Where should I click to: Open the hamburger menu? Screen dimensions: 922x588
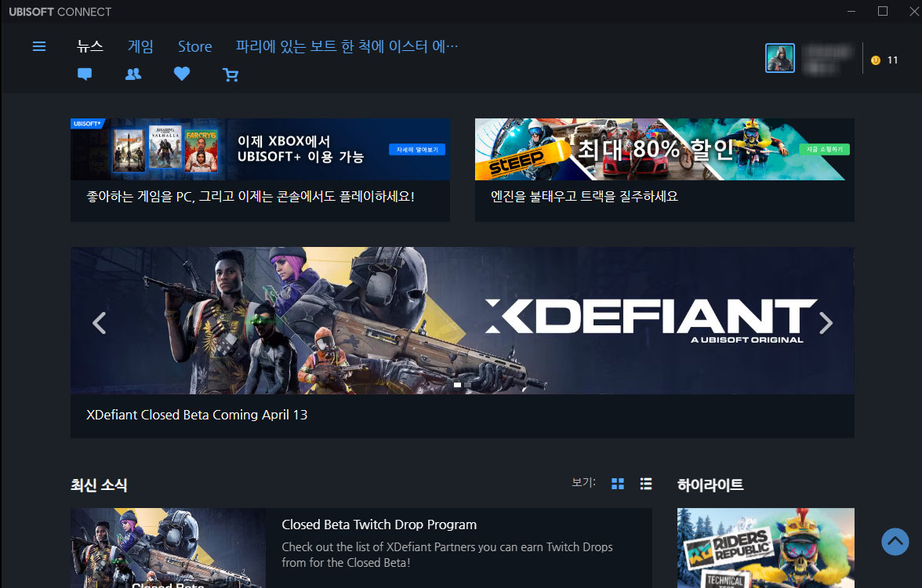point(39,46)
